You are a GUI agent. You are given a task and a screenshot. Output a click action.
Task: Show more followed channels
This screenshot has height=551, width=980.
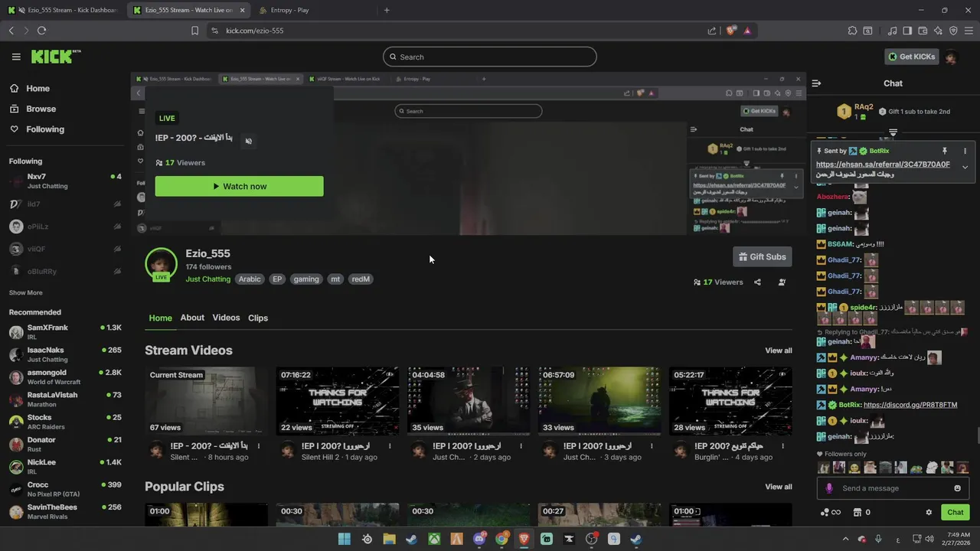(x=25, y=292)
